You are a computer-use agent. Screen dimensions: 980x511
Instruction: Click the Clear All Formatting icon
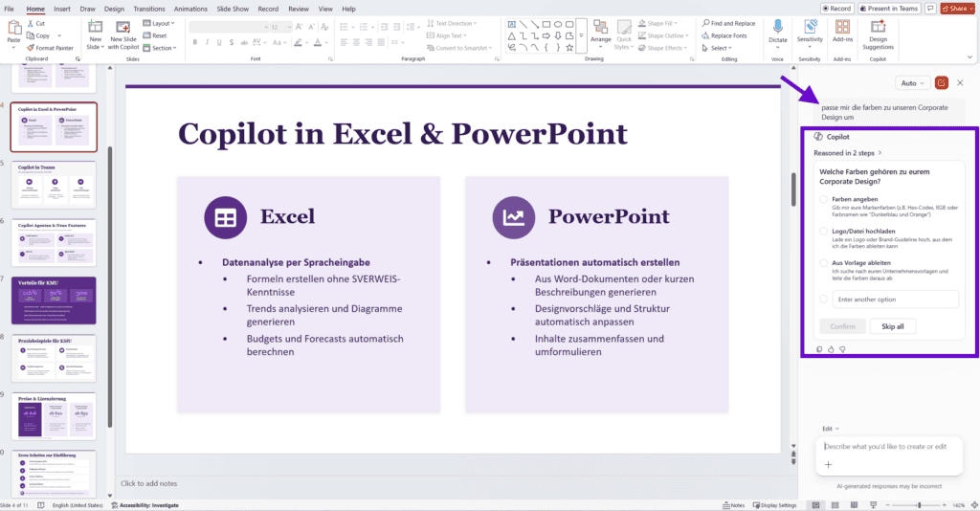click(x=324, y=27)
